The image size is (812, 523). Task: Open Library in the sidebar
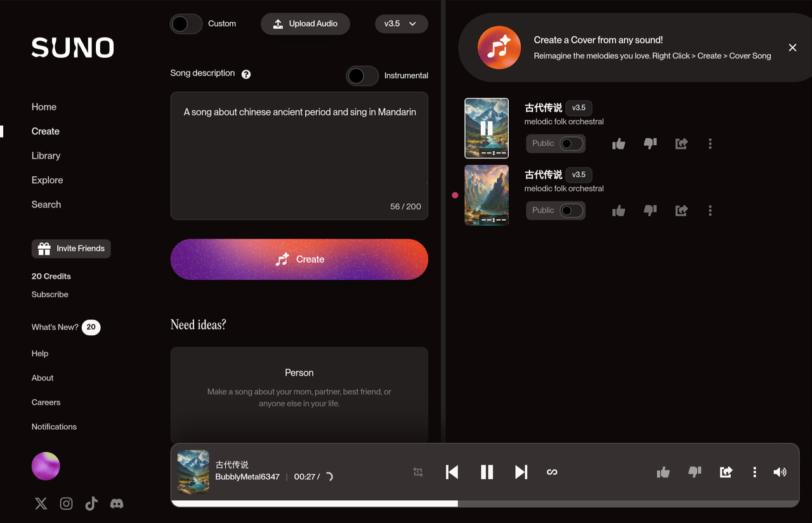click(46, 156)
